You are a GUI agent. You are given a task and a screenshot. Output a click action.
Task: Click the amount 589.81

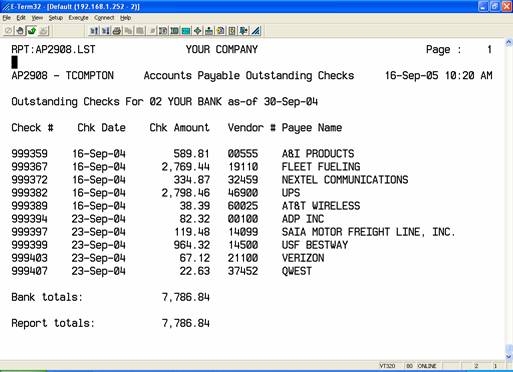tap(191, 154)
